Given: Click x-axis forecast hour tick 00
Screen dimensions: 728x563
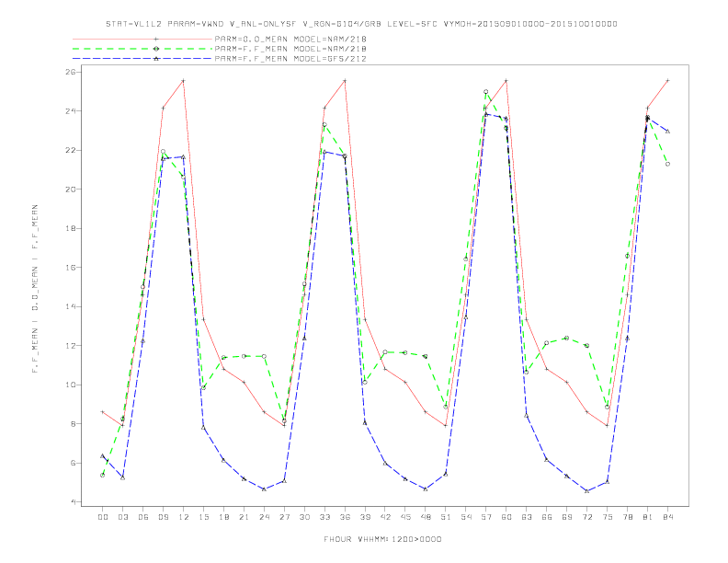Looking at the screenshot, I should click(x=103, y=517).
